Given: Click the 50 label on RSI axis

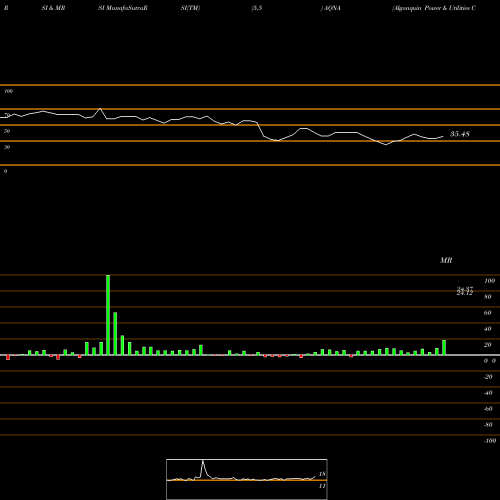Looking at the screenshot, I should pos(7,131).
